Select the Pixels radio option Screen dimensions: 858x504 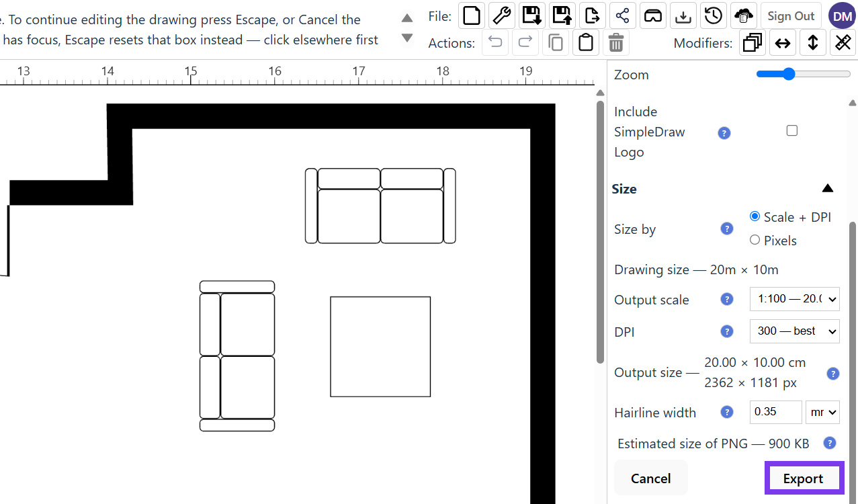pos(755,240)
